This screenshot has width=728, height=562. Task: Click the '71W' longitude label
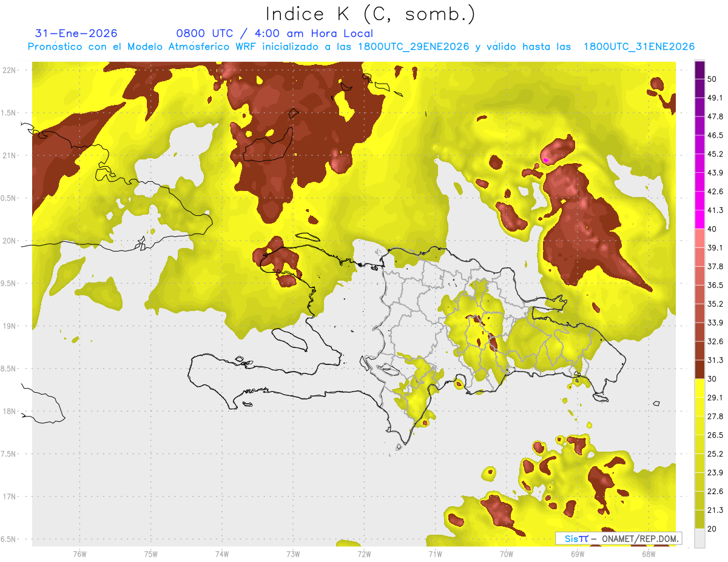coord(435,554)
